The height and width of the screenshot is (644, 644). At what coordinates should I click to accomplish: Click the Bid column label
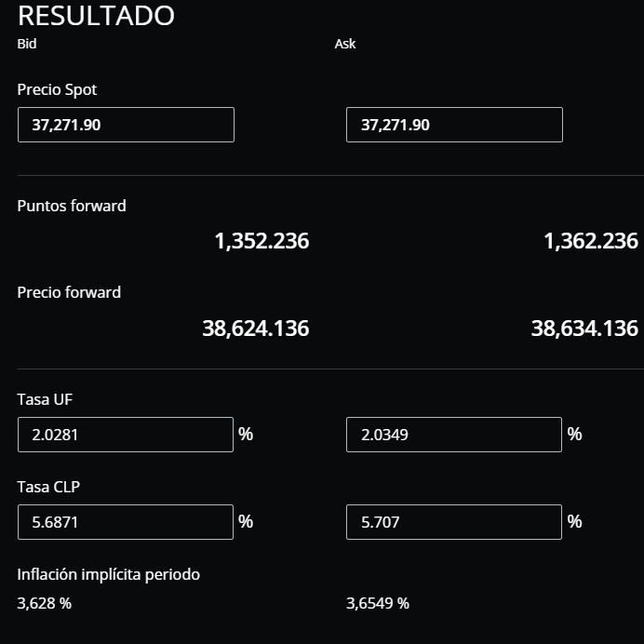click(27, 44)
